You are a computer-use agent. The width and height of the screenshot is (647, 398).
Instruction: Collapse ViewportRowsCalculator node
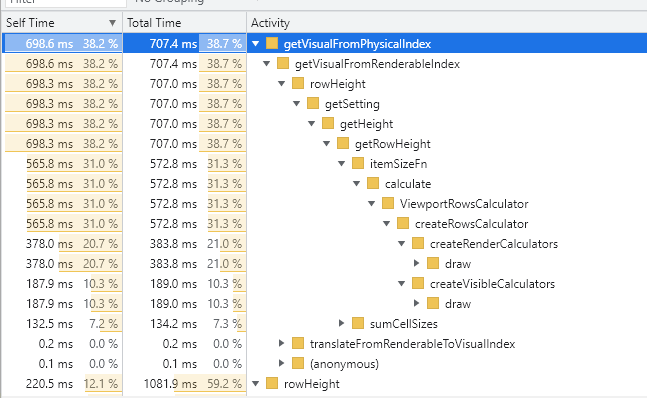click(x=371, y=203)
